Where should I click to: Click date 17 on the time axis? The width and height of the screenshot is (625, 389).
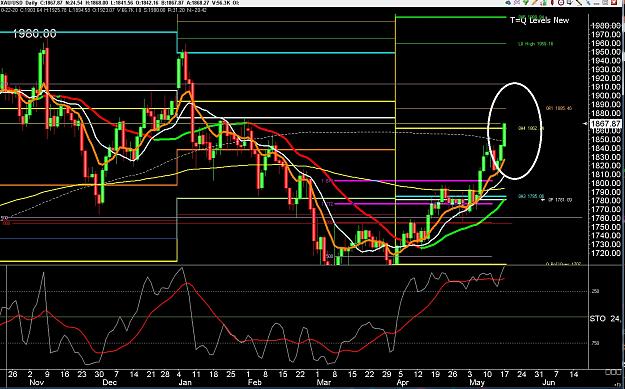[x=505, y=374]
